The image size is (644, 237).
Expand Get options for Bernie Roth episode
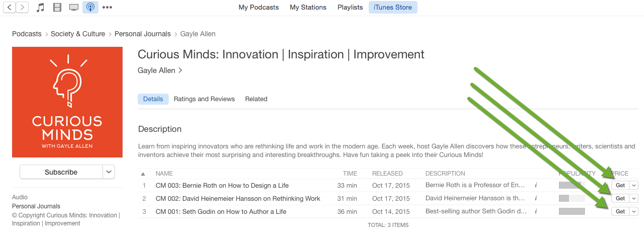(633, 185)
